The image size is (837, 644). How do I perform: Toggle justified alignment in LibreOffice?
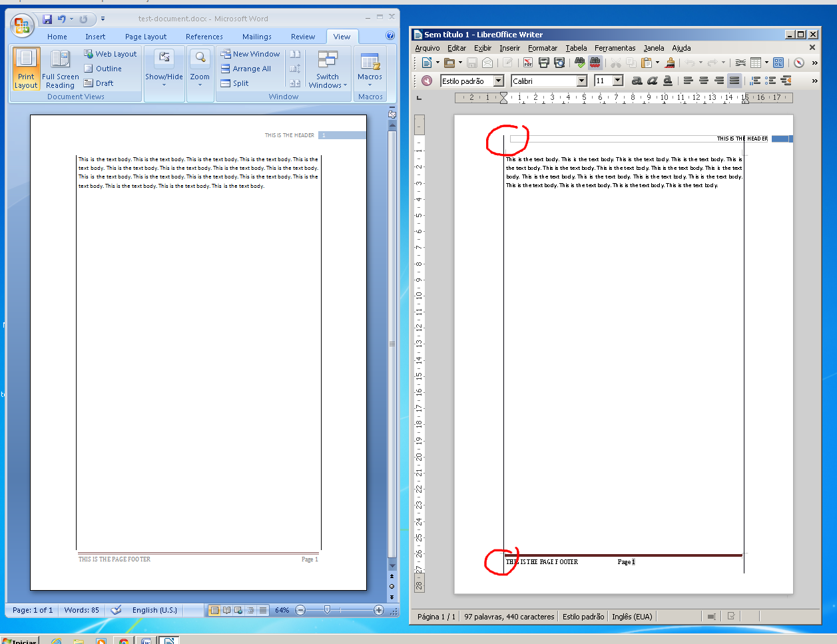pyautogui.click(x=734, y=81)
